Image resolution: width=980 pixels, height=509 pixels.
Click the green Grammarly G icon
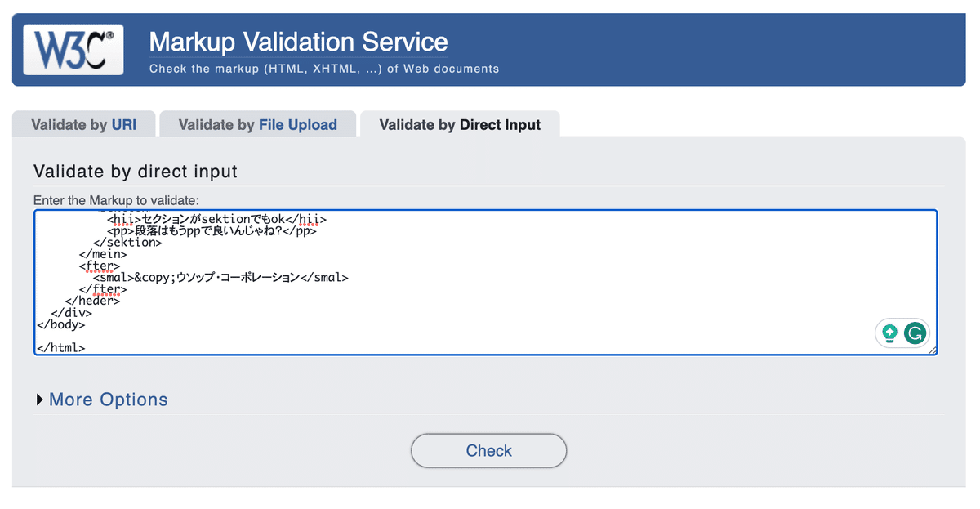click(x=916, y=333)
